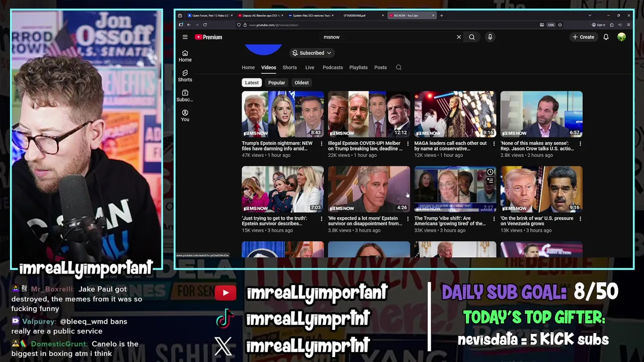Open 'Just trying to get to truth' thumbnail
Screen dimensions: 644x362
(283, 189)
